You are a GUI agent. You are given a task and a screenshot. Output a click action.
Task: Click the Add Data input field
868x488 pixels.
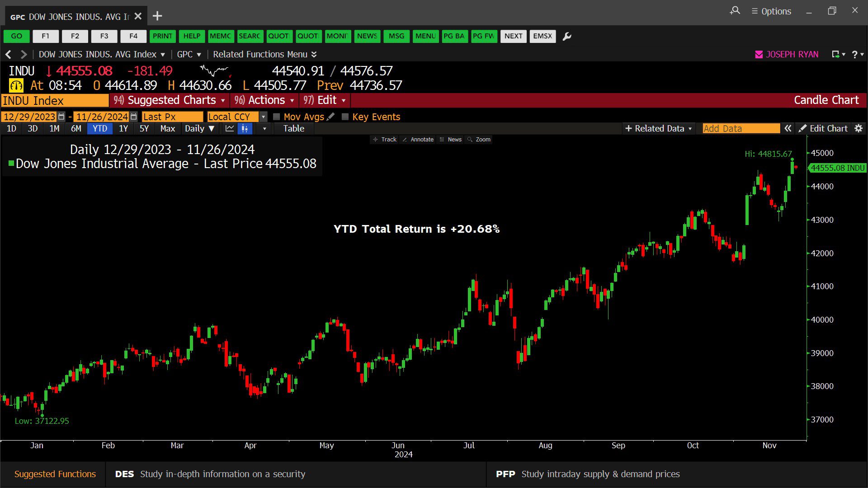tap(741, 129)
